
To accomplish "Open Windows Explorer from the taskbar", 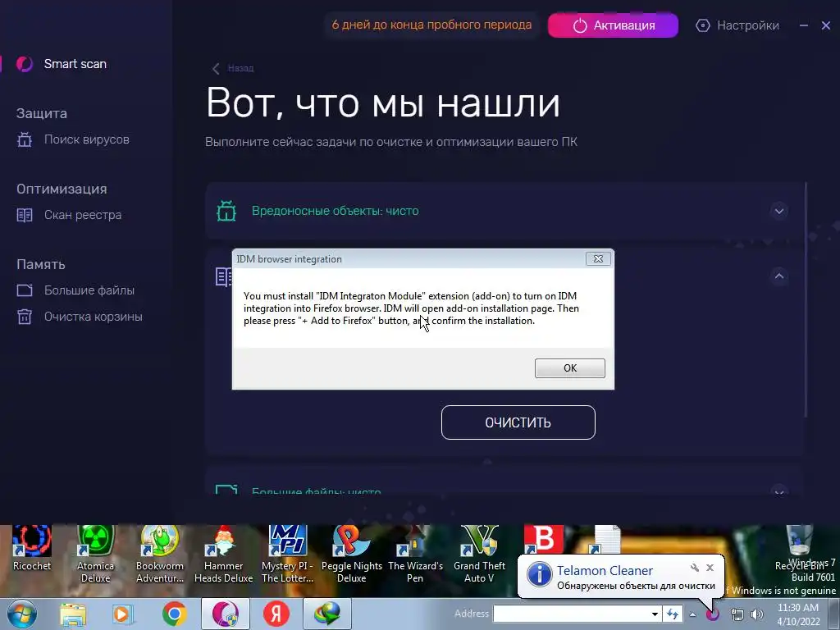I will (x=73, y=614).
